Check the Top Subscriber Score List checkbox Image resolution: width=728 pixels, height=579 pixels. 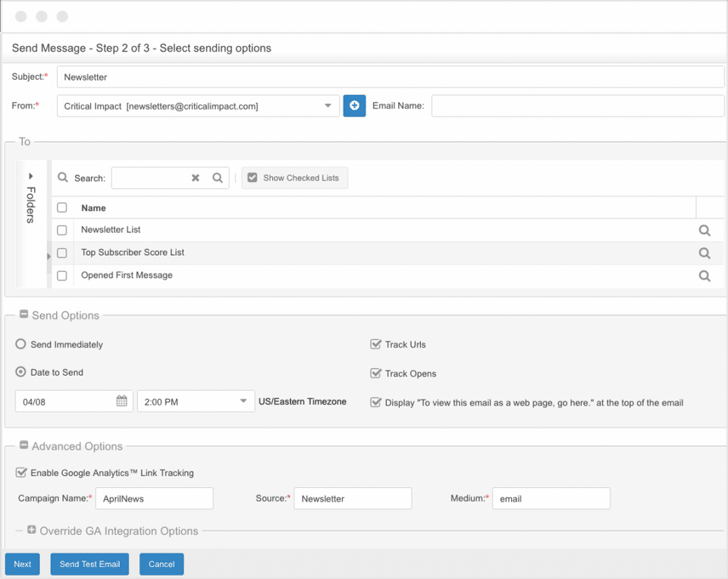[61, 253]
